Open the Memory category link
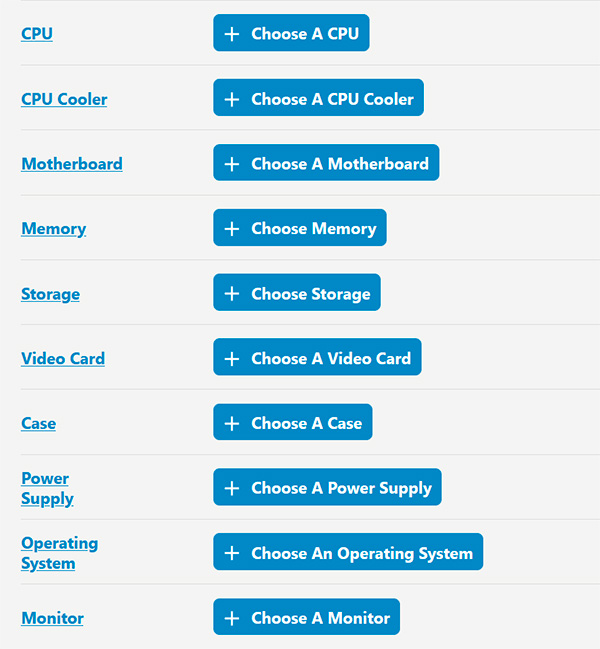This screenshot has width=600, height=649. (x=54, y=229)
